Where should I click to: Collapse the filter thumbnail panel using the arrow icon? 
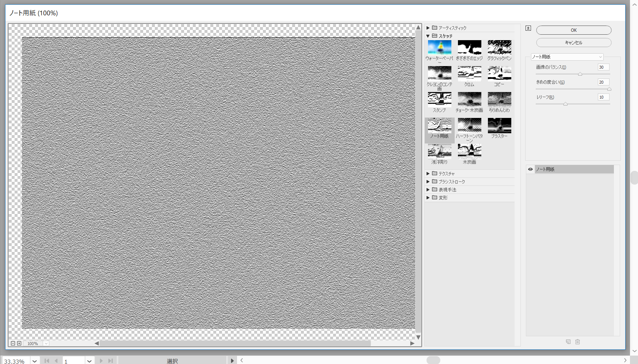tap(528, 28)
